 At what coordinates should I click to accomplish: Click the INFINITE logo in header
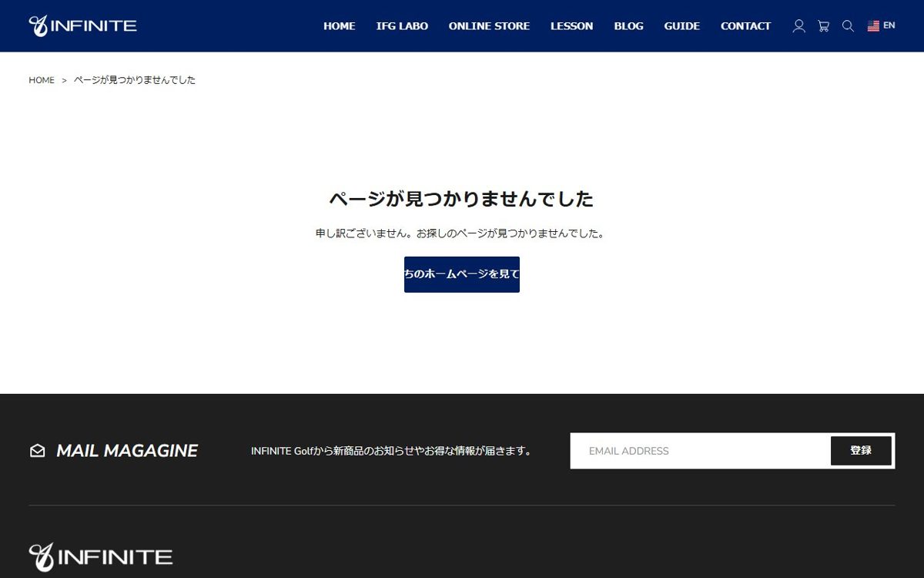[83, 25]
